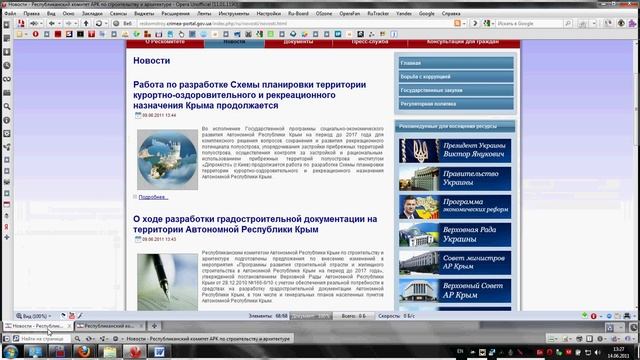Image resolution: width=640 pixels, height=360 pixels.
Task: Click the Государственные закупки button
Action: (456, 90)
